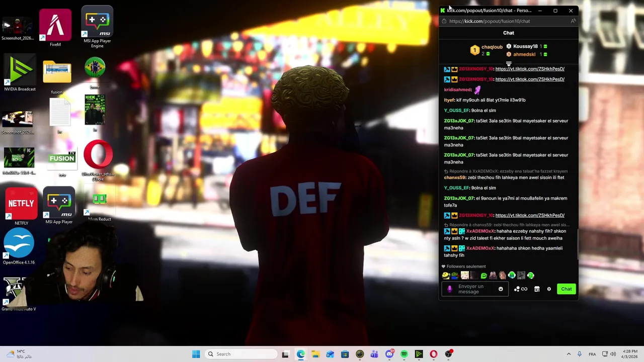Image resolution: width=644 pixels, height=362 pixels.
Task: Open the emoji picker in message box
Action: tap(501, 289)
